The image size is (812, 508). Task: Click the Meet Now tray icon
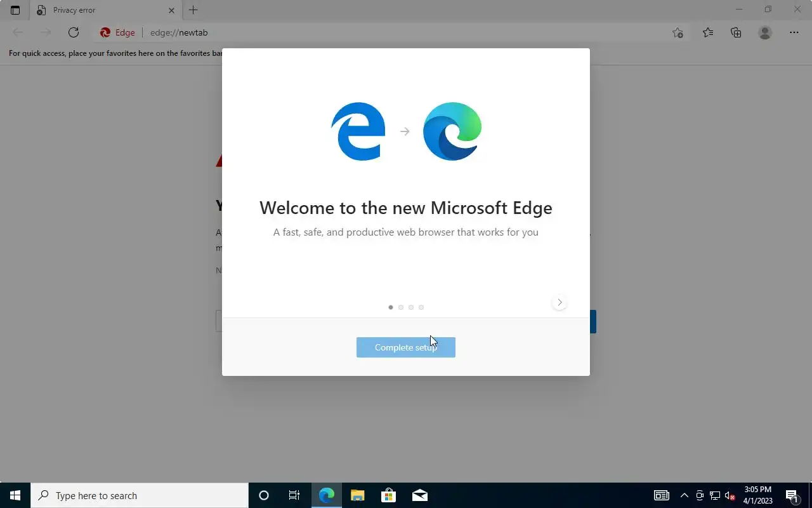pyautogui.click(x=700, y=495)
